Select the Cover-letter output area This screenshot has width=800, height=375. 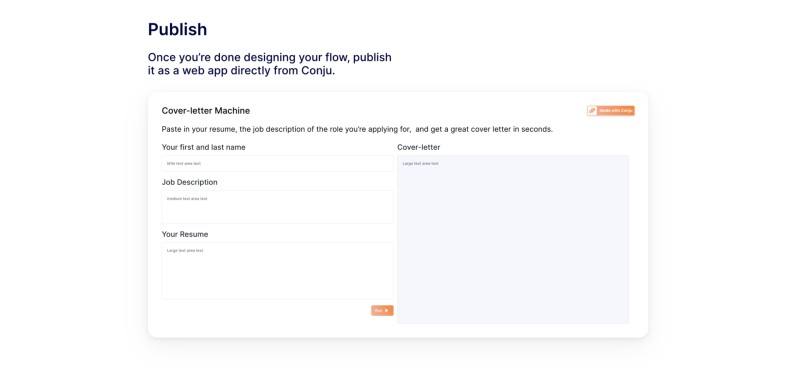pos(513,239)
